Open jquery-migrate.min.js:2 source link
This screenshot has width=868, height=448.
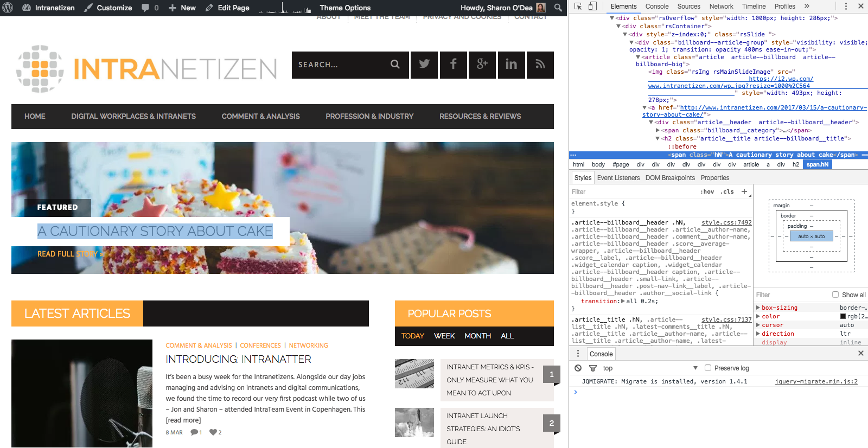pyautogui.click(x=816, y=381)
